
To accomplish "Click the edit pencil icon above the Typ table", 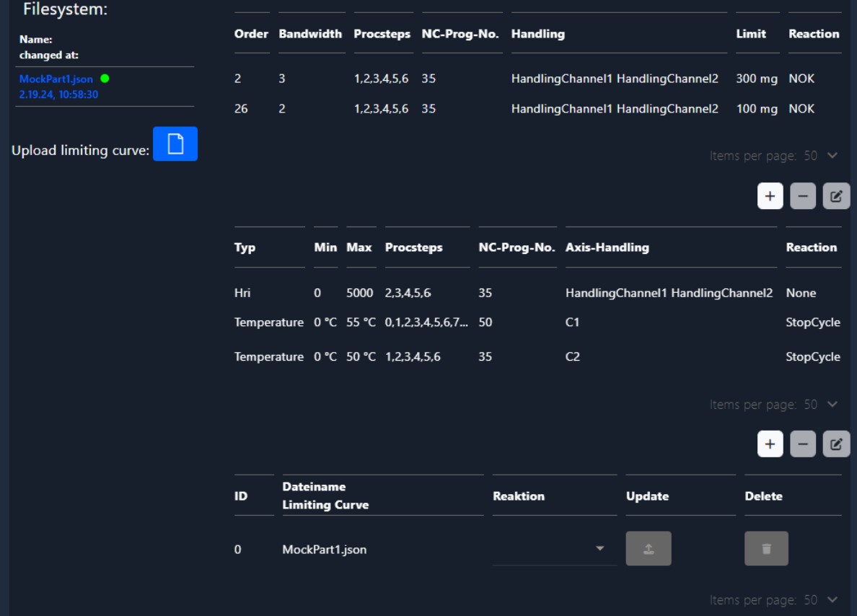I will click(836, 196).
